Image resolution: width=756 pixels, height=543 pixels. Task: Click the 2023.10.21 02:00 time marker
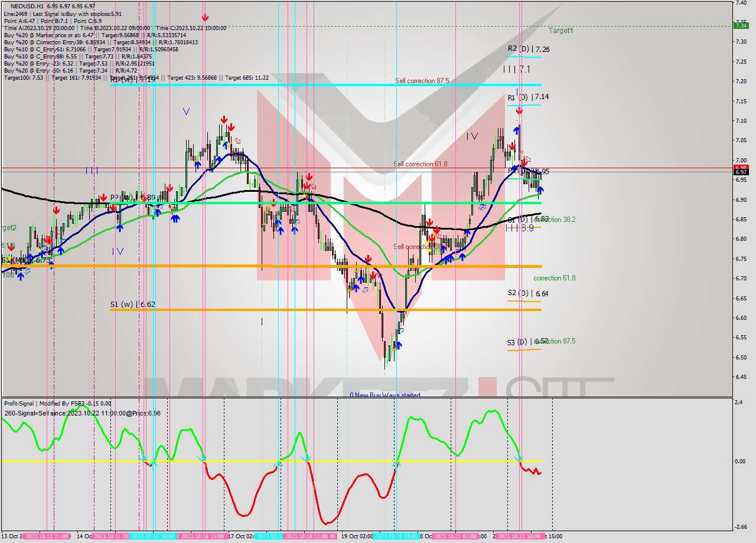(455, 537)
